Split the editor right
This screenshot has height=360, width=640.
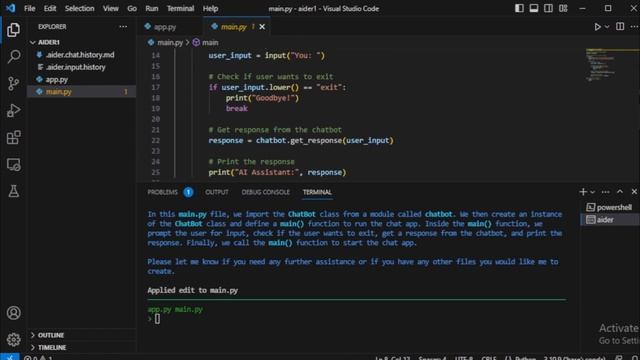(x=620, y=27)
